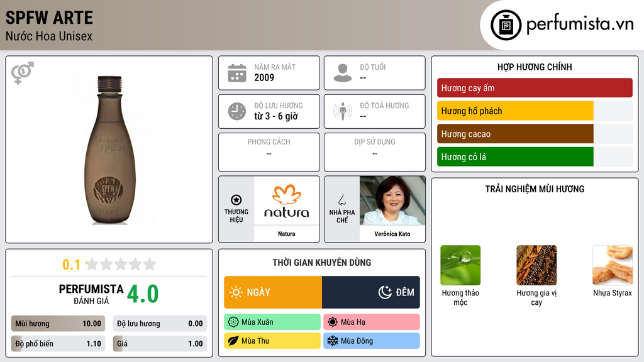
Task: Click the clock icon beside Độ lưu hương
Action: [237, 111]
